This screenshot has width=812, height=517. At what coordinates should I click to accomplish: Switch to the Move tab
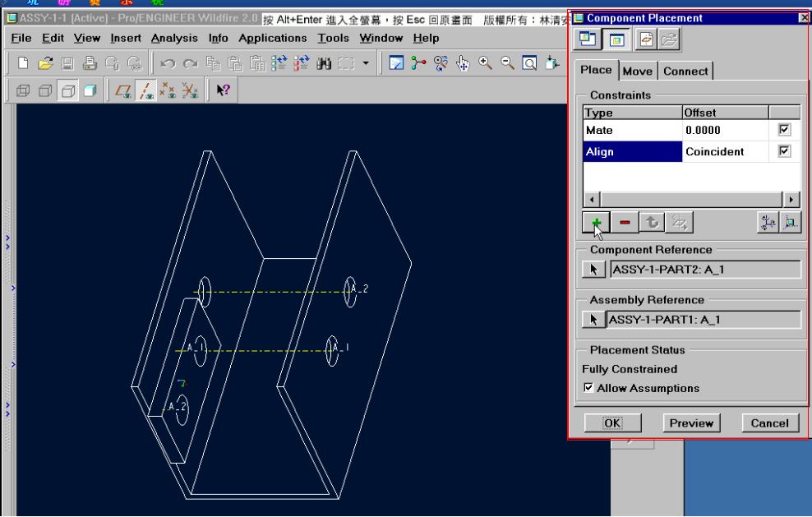pyautogui.click(x=638, y=71)
